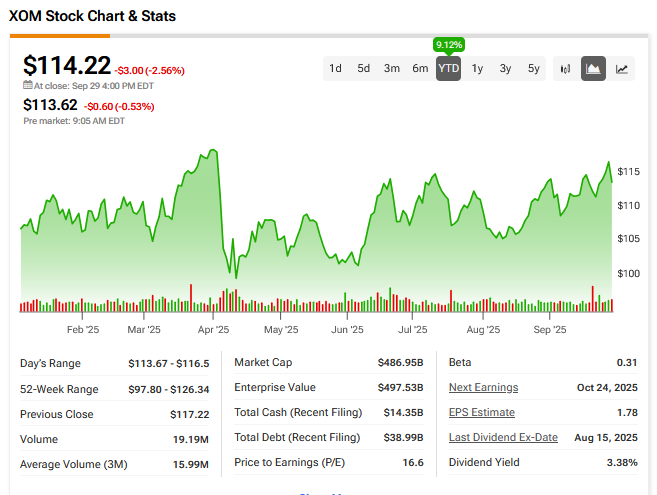
Task: Click the $113.62 pre-market price
Action: pos(50,105)
